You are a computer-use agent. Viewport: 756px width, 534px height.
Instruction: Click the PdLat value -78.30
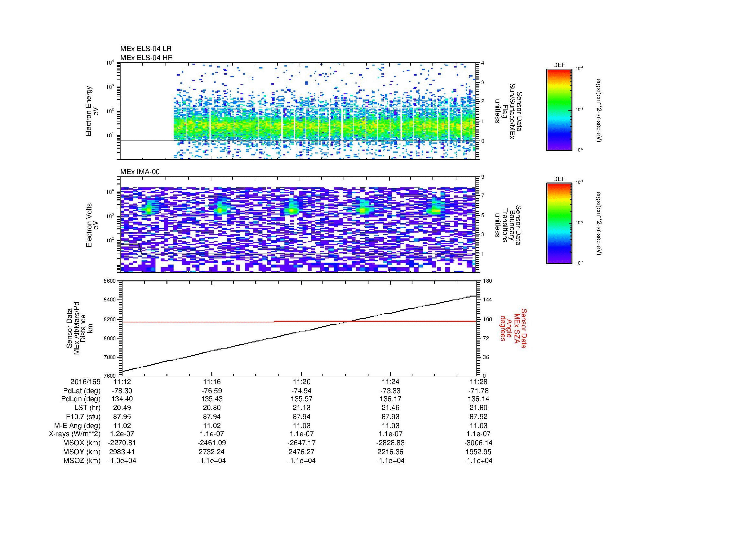[x=122, y=391]
